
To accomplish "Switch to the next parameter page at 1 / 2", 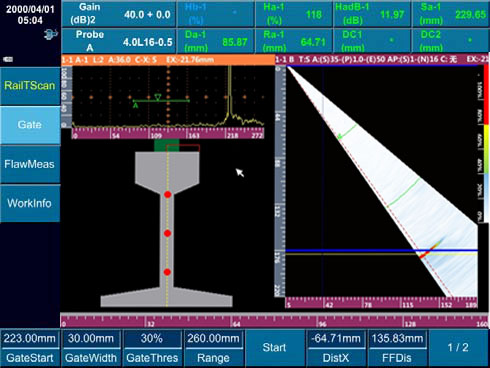I will 458,348.
